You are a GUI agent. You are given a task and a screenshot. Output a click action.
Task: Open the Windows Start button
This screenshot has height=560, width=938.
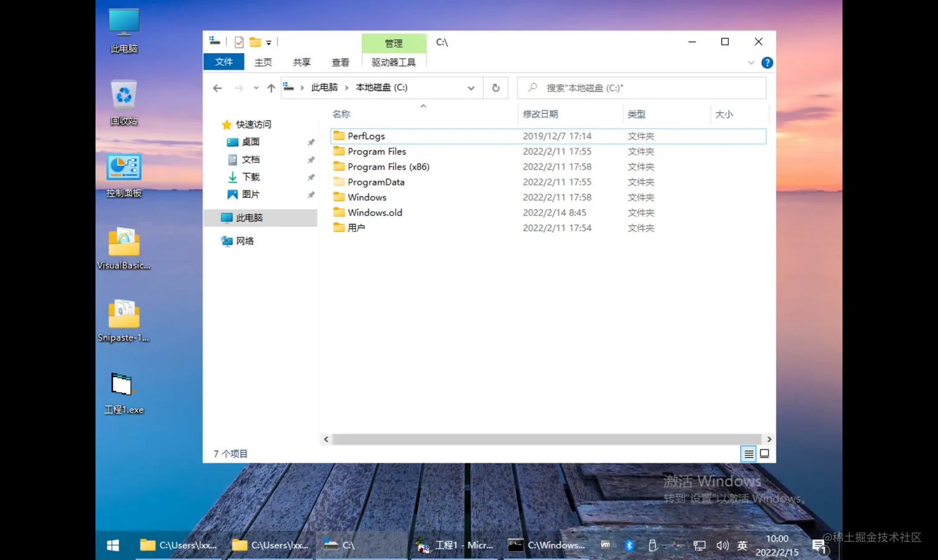[x=113, y=545]
